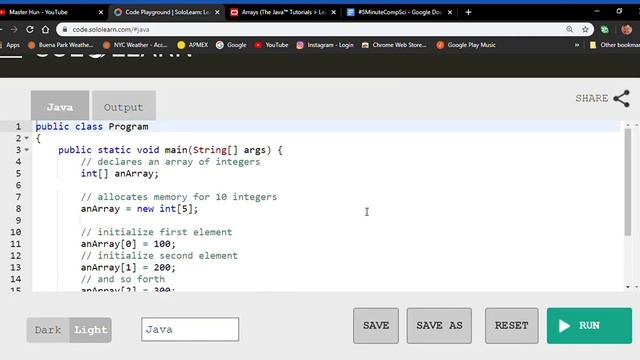
Task: Open the Buena Park Weather bookmark
Action: (60, 45)
